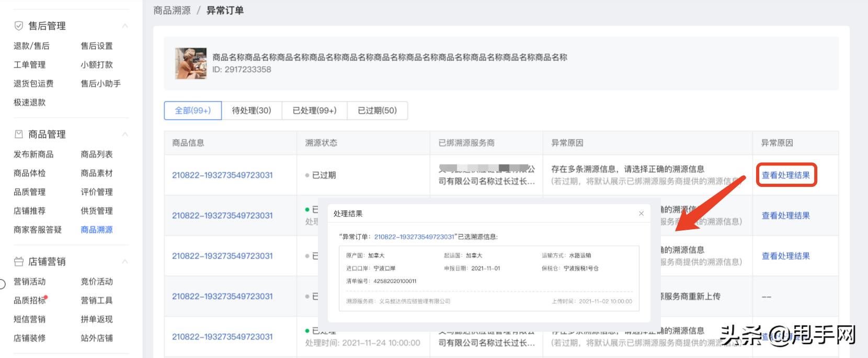Click 查看处理结果 in the first row

click(786, 175)
